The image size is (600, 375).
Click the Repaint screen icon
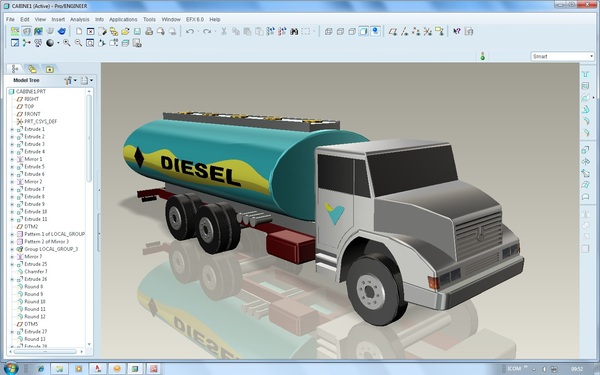tap(15, 43)
